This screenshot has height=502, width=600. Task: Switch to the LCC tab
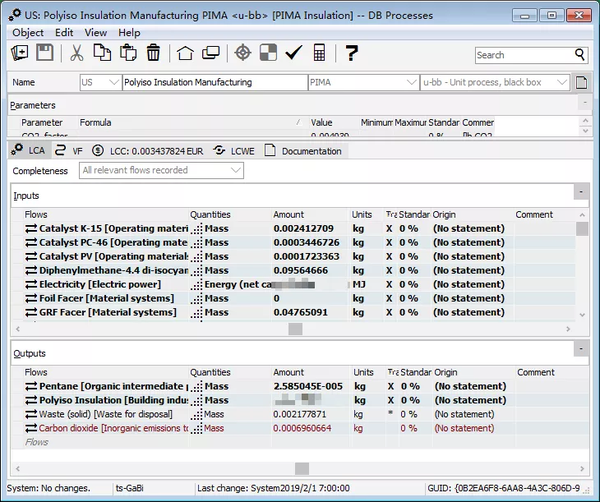tap(148, 151)
